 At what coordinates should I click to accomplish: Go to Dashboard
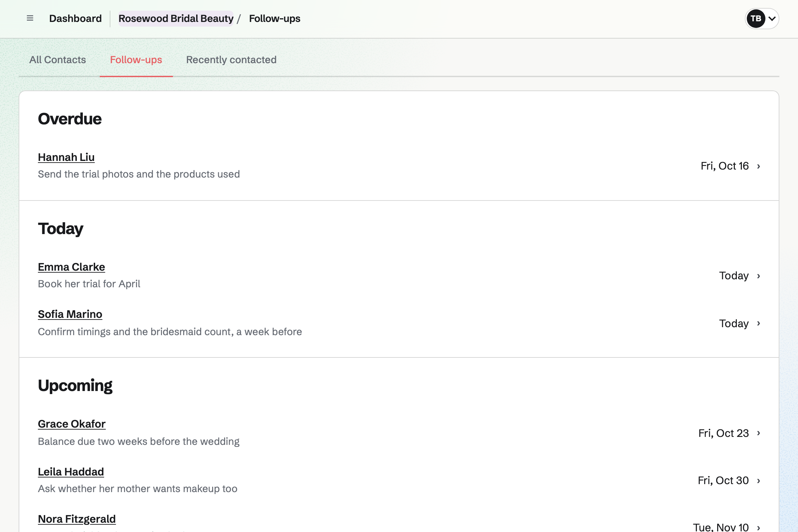(75, 18)
